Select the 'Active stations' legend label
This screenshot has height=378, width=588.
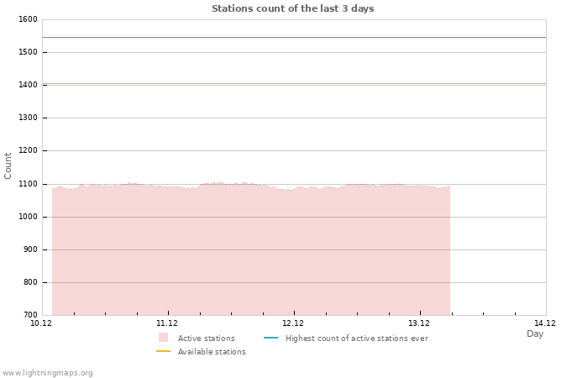pos(206,339)
